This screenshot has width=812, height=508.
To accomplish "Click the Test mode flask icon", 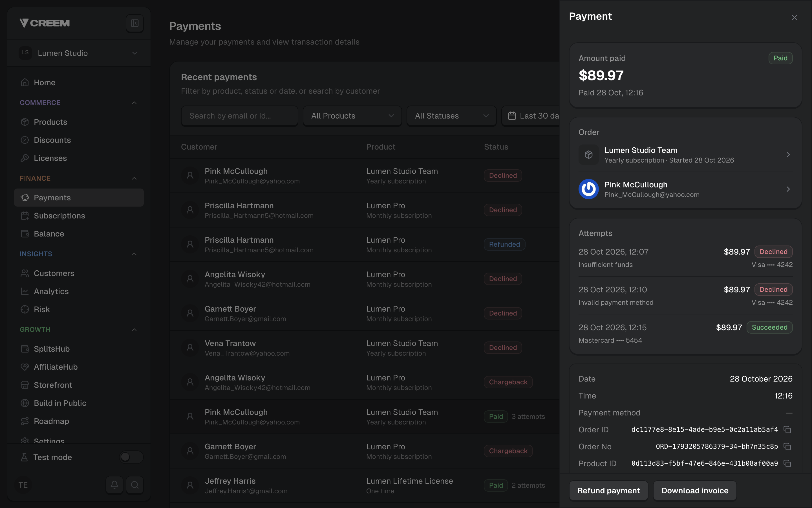I will click(24, 457).
